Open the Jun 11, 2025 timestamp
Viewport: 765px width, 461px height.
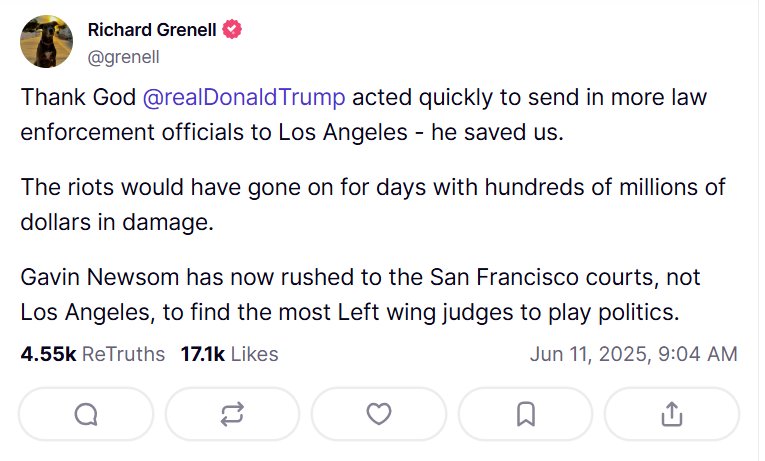633,354
